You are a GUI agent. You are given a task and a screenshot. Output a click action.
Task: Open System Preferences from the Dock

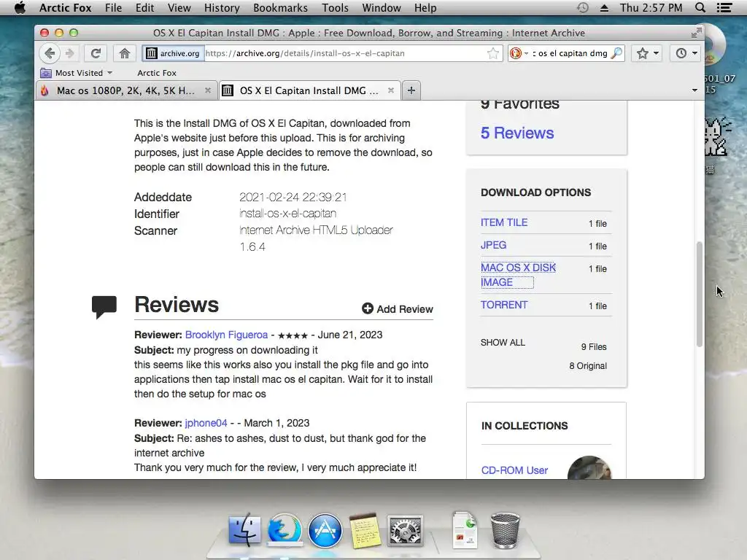tap(405, 530)
